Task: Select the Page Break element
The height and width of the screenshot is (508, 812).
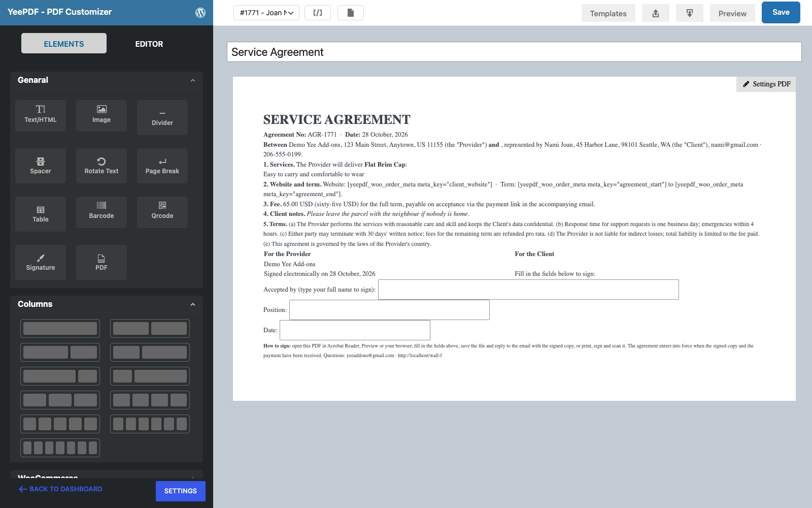Action: pyautogui.click(x=162, y=166)
